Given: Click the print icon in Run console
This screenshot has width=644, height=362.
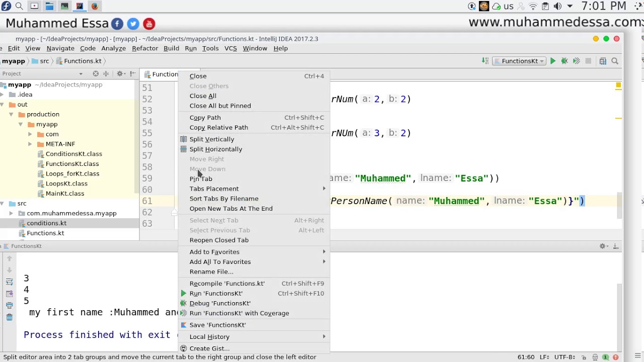Looking at the screenshot, I should 9,305.
